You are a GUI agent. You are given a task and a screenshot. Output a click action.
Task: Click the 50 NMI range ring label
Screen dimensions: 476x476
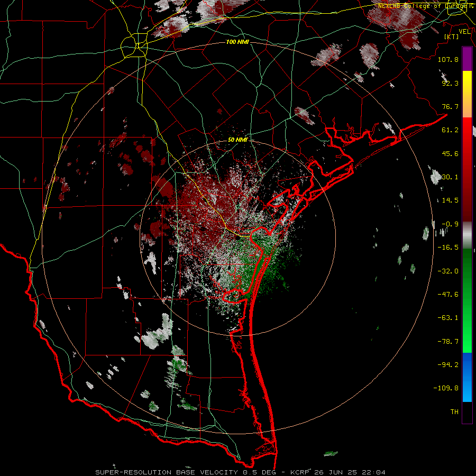237,140
